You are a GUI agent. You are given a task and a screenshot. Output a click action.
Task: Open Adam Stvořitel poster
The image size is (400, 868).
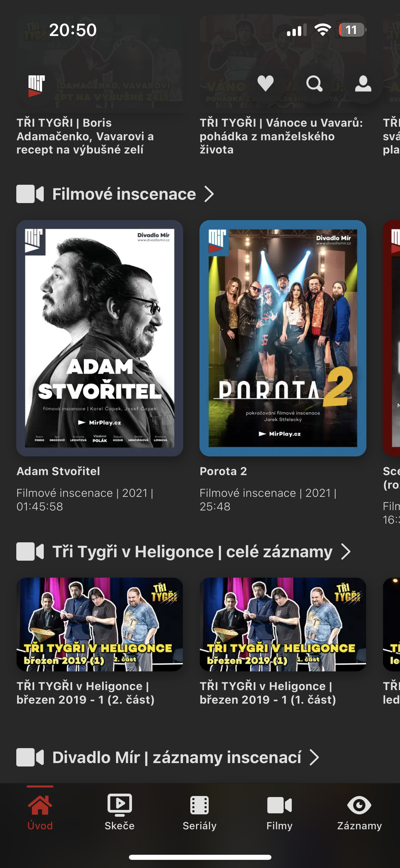100,338
